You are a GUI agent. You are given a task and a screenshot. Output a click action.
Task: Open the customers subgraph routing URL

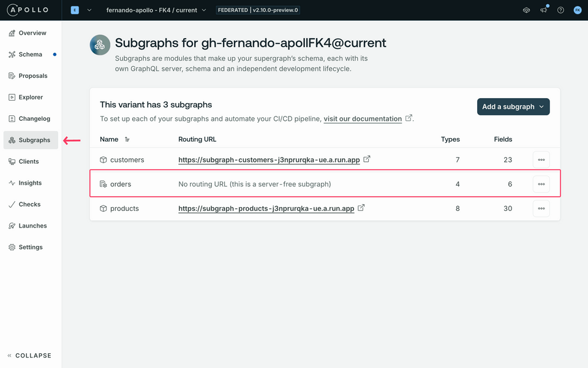pos(269,159)
